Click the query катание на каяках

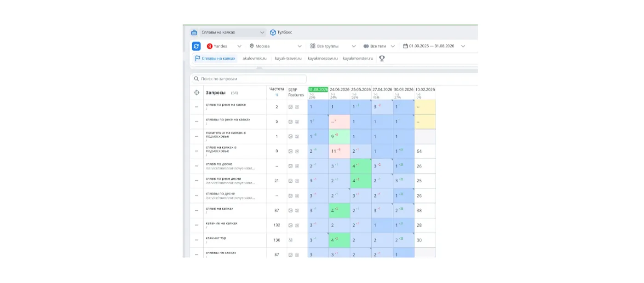pyautogui.click(x=221, y=223)
